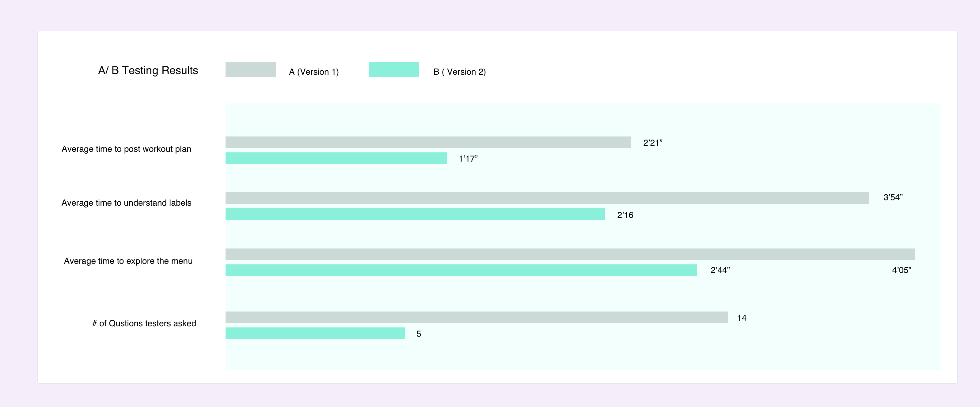
Task: Click the gray bar showing 14 questions
Action: point(476,317)
